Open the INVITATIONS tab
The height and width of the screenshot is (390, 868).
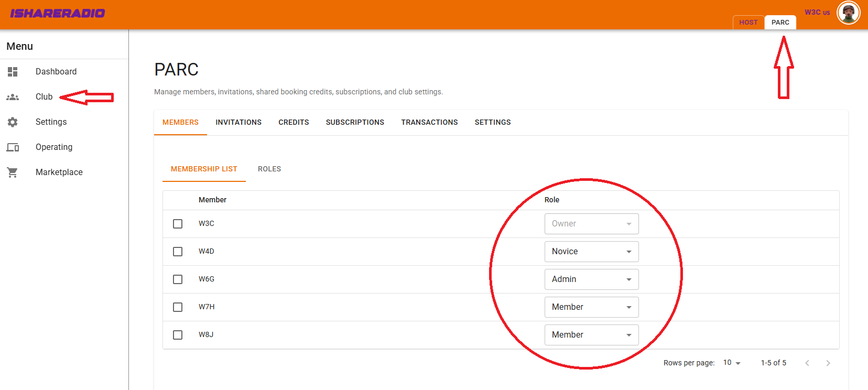point(238,123)
